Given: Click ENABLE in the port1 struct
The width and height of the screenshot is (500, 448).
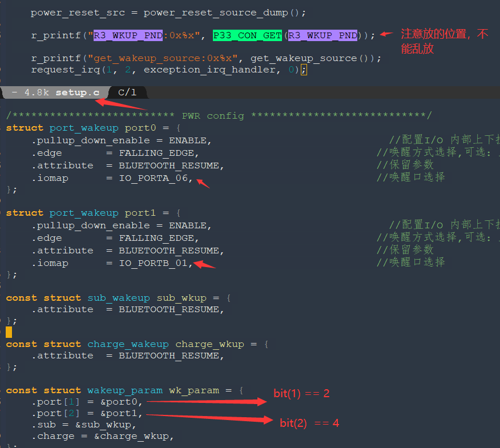Looking at the screenshot, I should (x=188, y=226).
